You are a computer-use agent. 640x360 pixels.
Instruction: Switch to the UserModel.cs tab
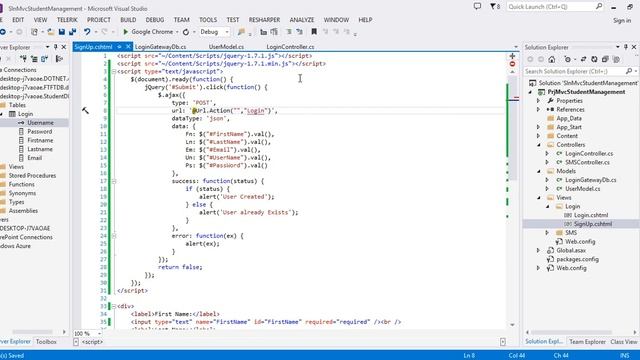tap(226, 47)
